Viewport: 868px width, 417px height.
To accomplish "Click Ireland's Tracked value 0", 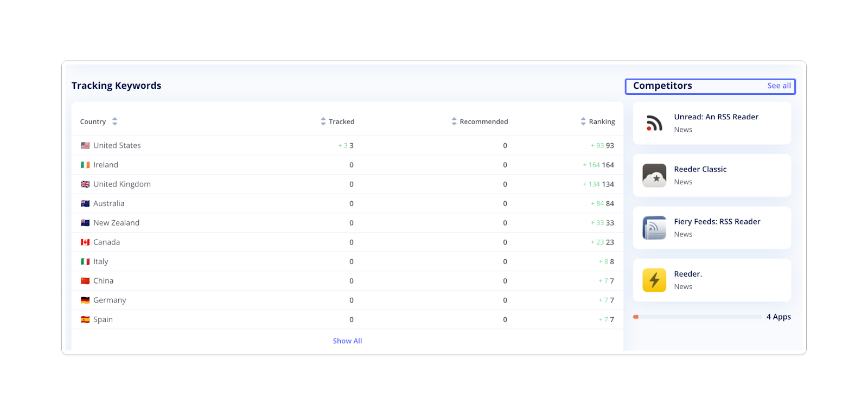I will click(x=352, y=165).
